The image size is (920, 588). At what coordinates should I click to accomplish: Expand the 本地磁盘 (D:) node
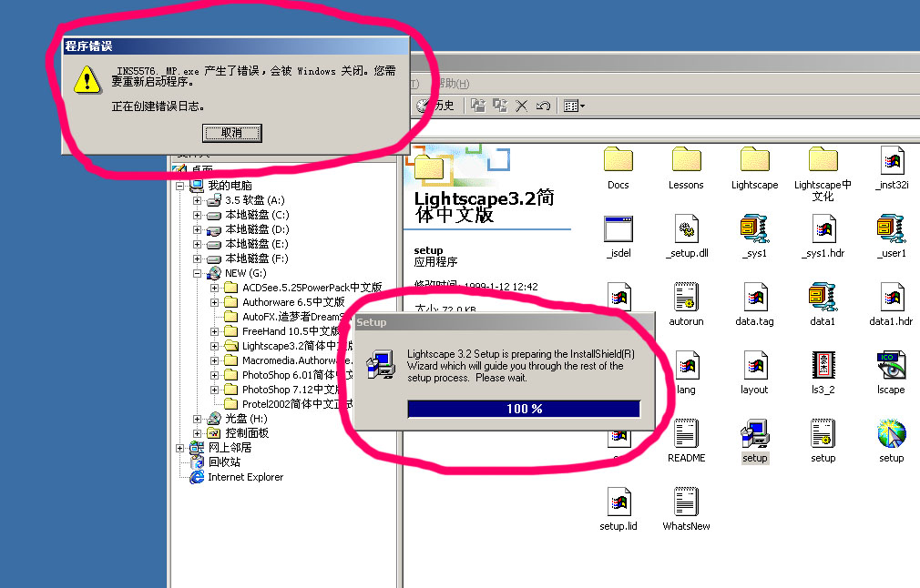tap(197, 229)
